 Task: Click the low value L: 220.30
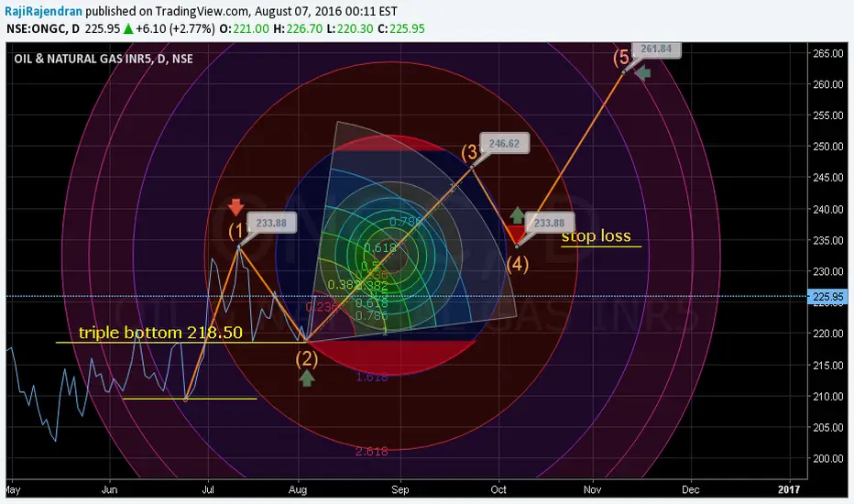(350, 29)
